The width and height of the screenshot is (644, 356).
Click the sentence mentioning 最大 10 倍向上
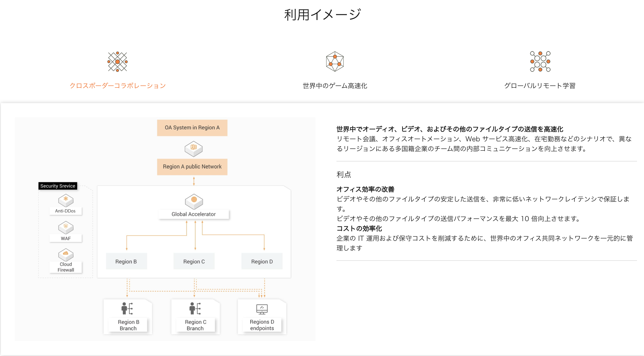tap(458, 219)
